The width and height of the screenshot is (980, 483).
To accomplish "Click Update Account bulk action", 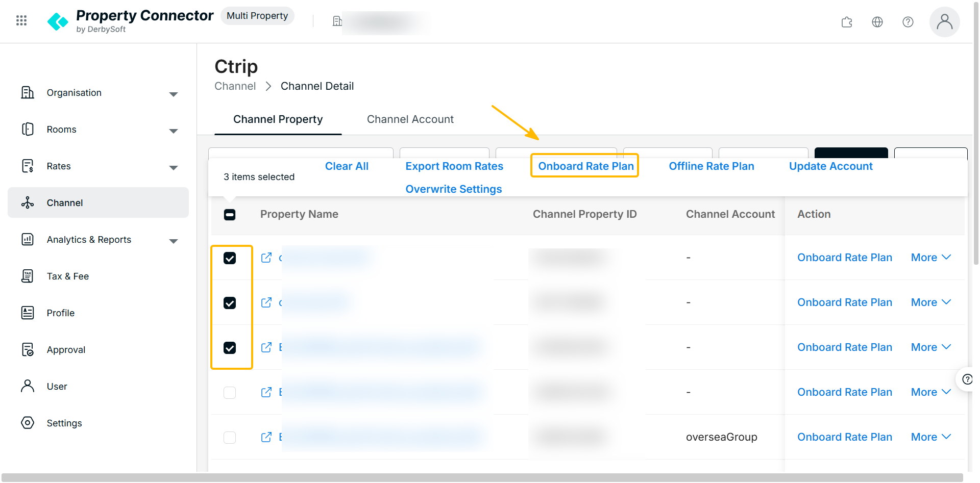I will 831,166.
